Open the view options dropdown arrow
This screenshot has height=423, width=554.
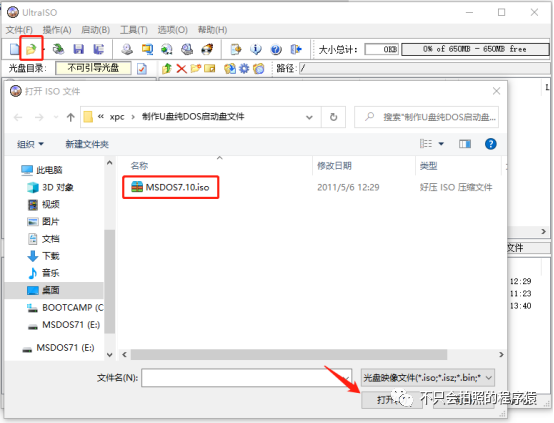441,144
